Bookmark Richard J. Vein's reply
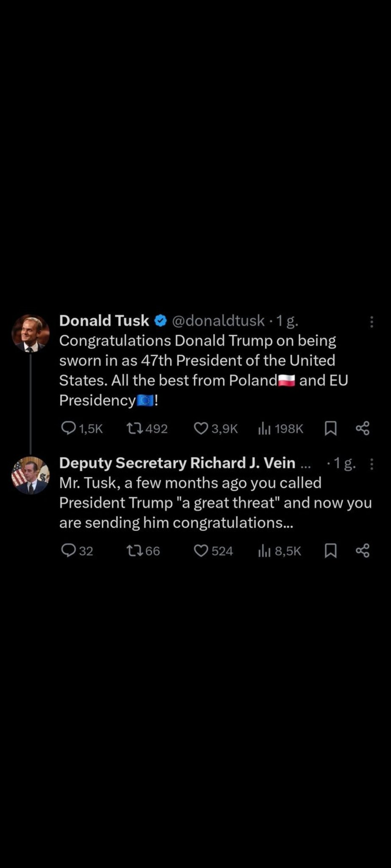The height and width of the screenshot is (868, 391). click(x=330, y=550)
